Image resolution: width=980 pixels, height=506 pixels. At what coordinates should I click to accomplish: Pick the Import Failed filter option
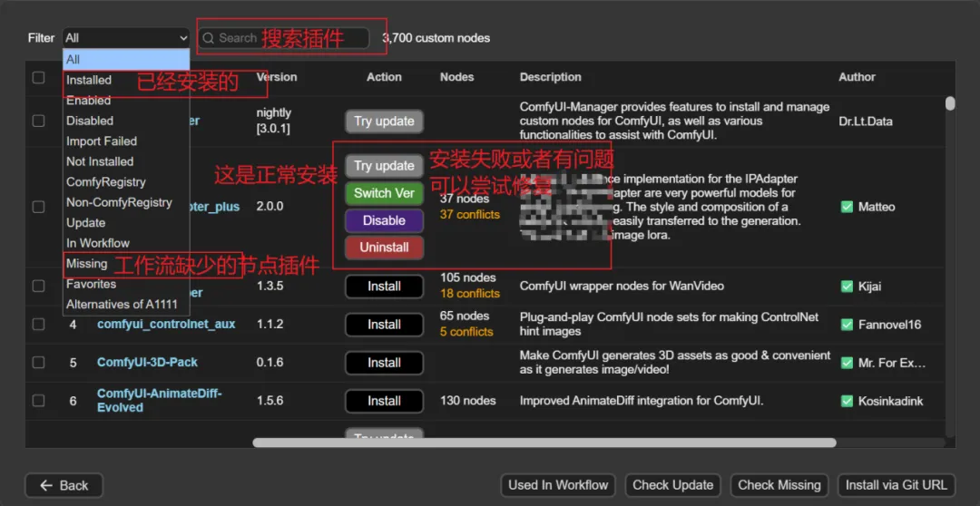coord(125,141)
